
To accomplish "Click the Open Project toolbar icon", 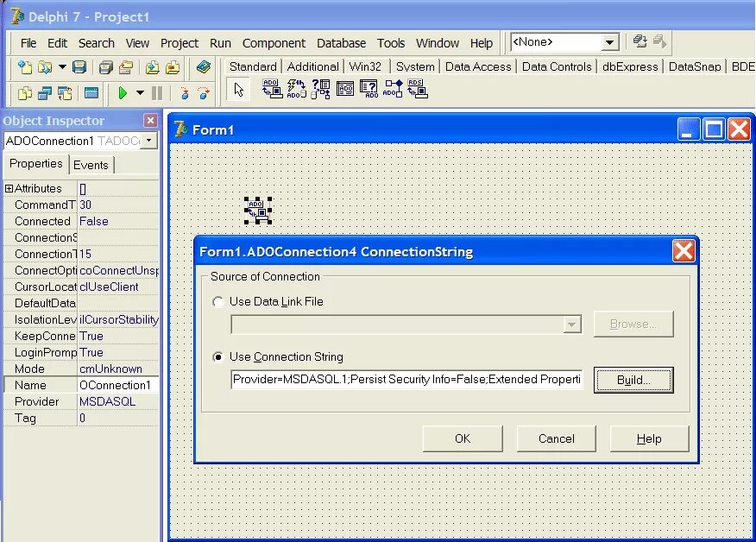I will coord(126,67).
